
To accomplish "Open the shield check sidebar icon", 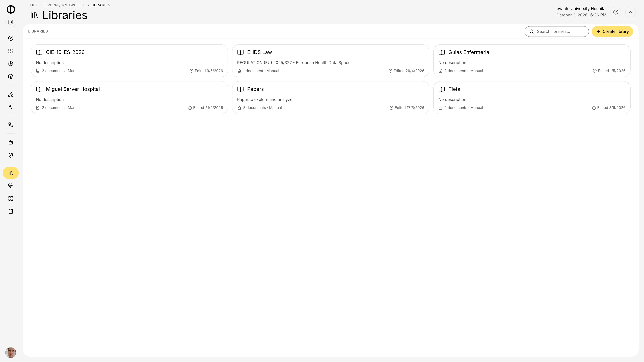I will click(x=11, y=155).
